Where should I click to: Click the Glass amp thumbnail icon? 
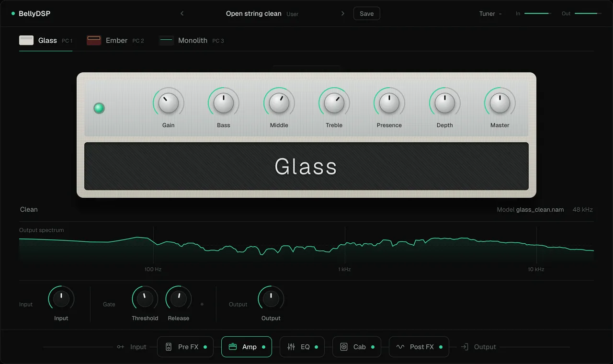[x=26, y=40]
